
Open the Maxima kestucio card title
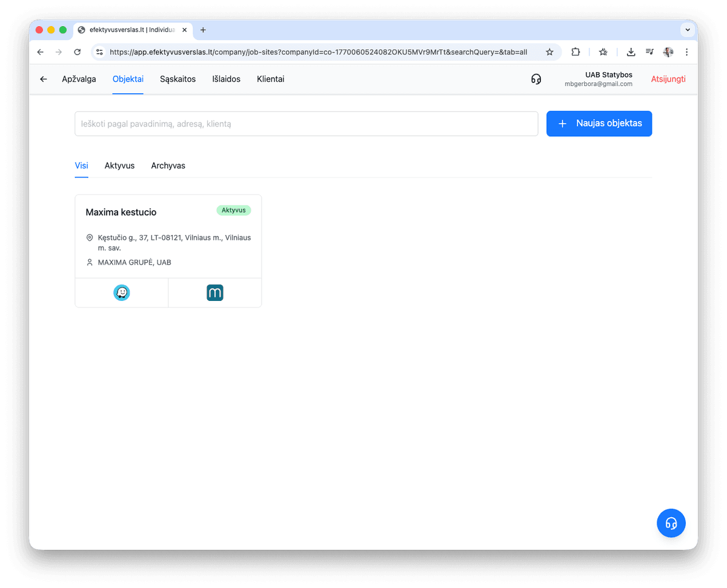tap(121, 212)
